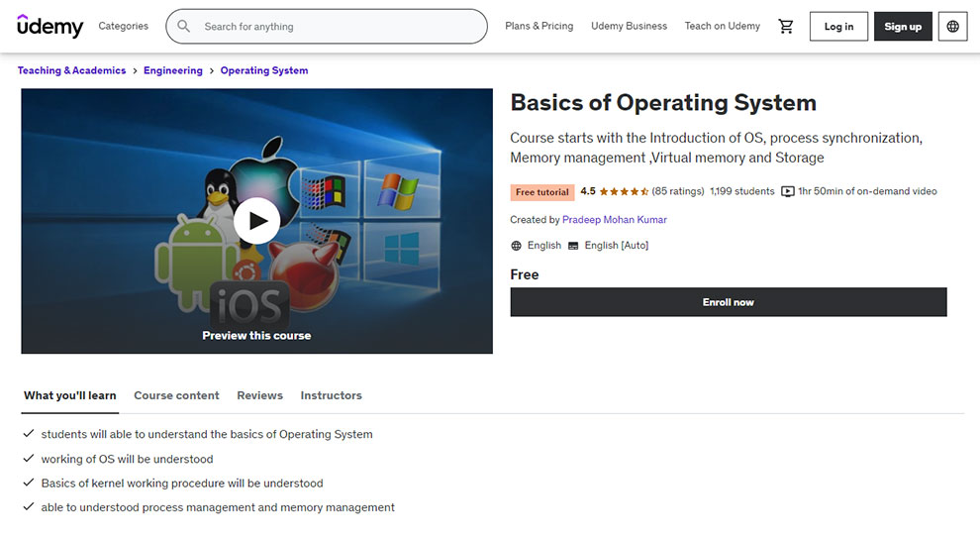980x539 pixels.
Task: Click the Basics of Operating System title
Action: pyautogui.click(x=663, y=102)
